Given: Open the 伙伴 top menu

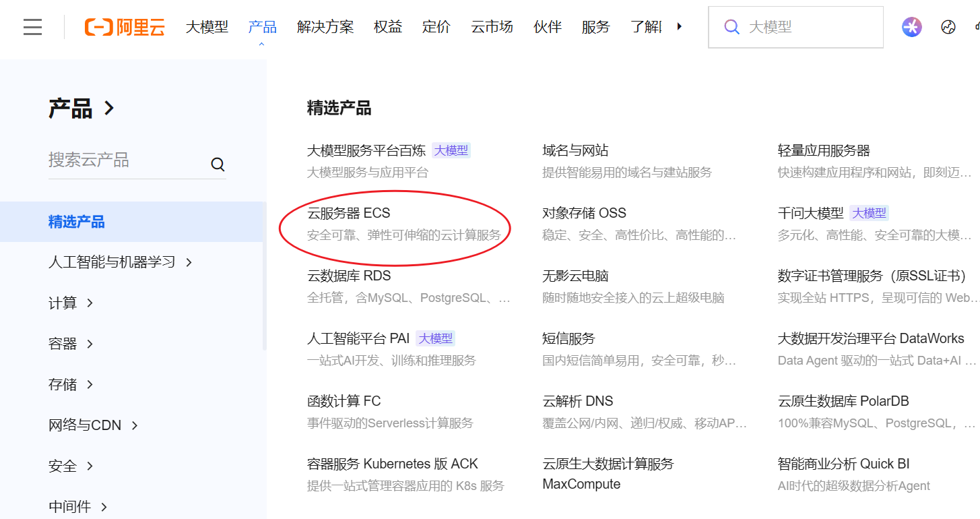Looking at the screenshot, I should click(548, 27).
